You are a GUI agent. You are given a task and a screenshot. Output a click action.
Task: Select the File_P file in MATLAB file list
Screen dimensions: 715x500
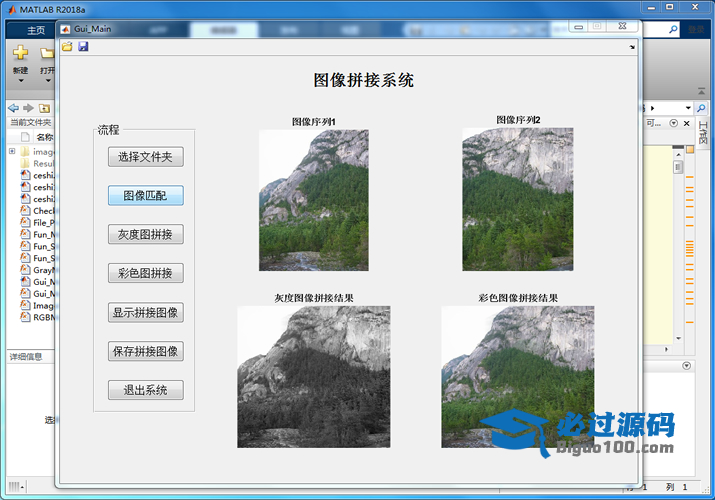[38, 222]
